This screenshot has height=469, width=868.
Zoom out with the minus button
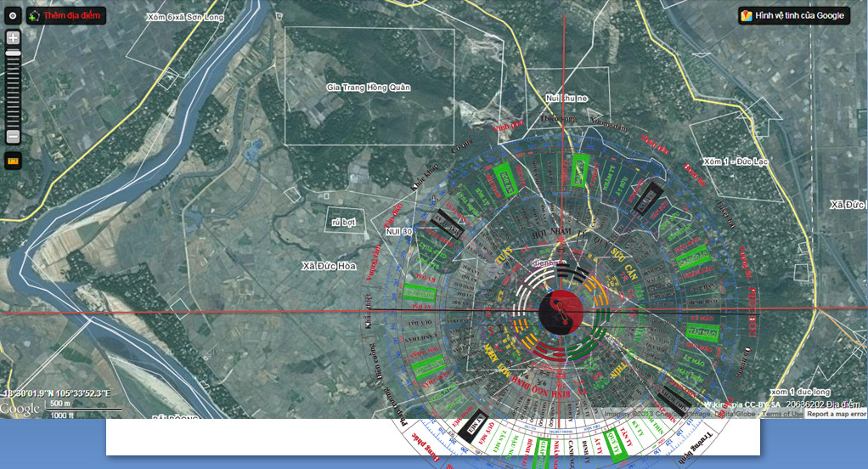[14, 136]
